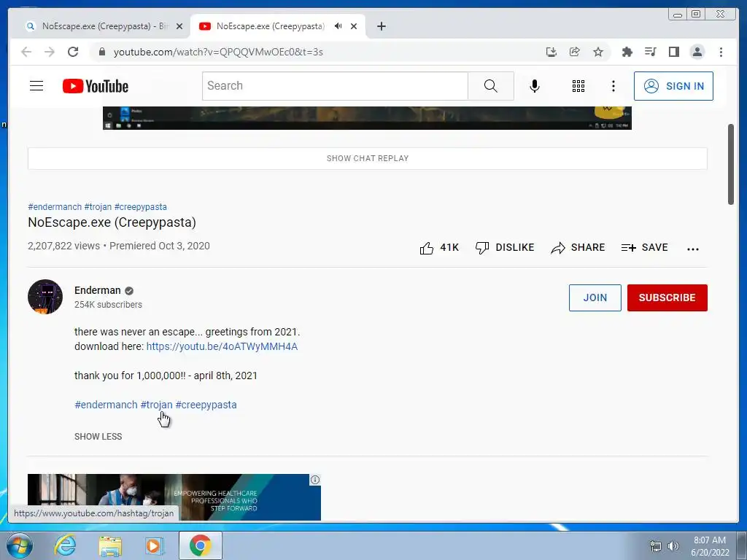Screen dimensions: 747x560
Task: Open a new browser tab
Action: point(381,26)
